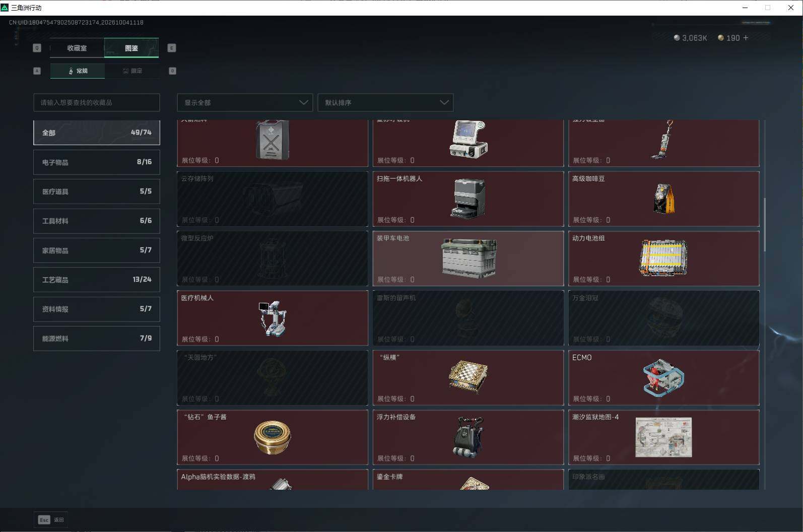Image resolution: width=803 pixels, height=532 pixels.
Task: Switch to the 图鉴 tab
Action: (x=131, y=48)
